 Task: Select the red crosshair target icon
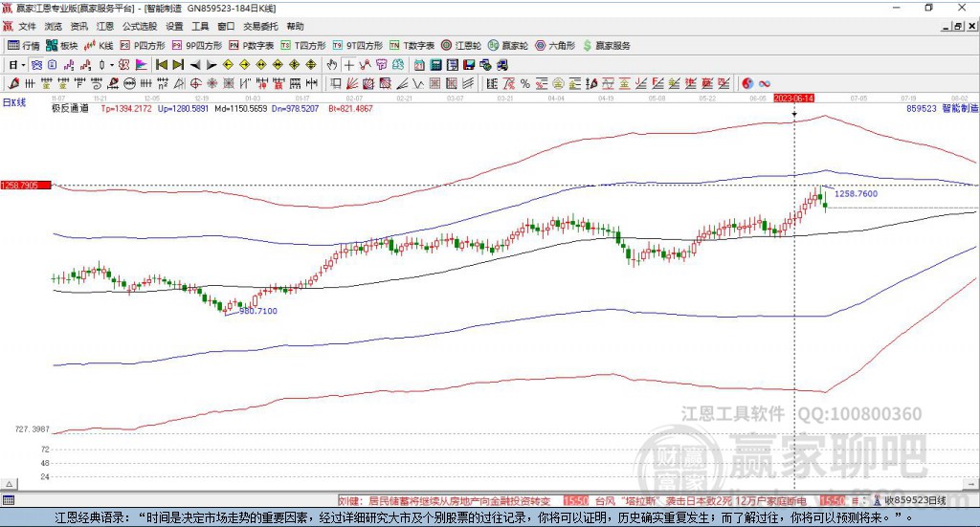(195, 83)
